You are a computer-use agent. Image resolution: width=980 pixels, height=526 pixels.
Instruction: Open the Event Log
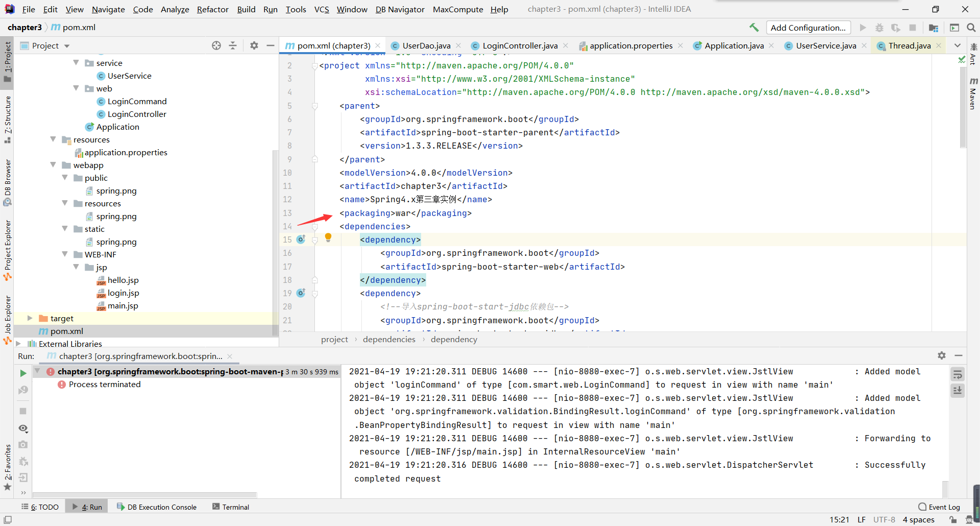(939, 507)
